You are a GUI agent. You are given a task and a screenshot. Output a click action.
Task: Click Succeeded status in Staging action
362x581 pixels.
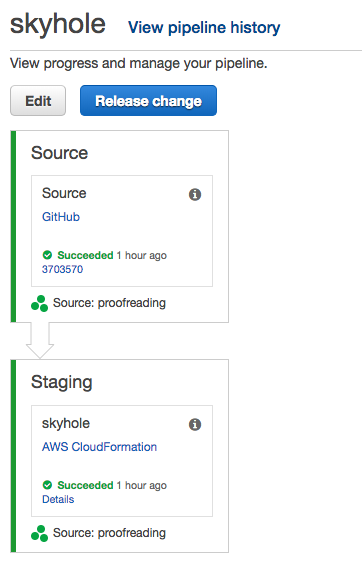coord(85,485)
